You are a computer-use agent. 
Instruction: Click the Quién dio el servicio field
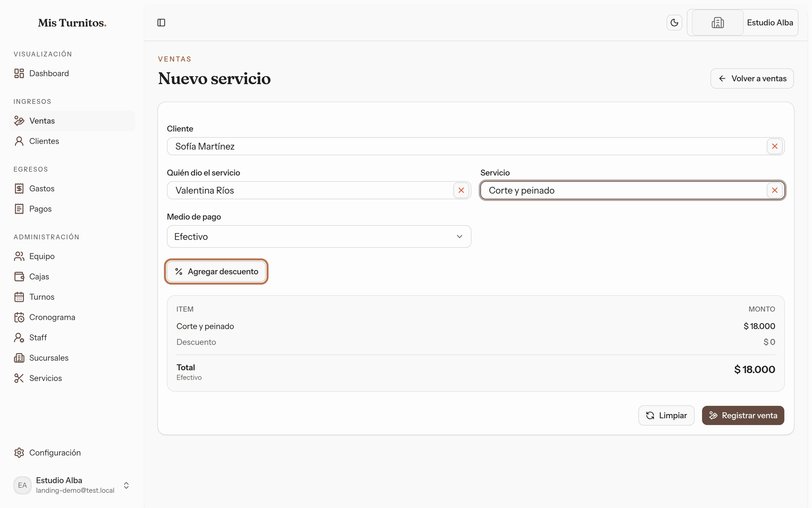[x=319, y=190]
